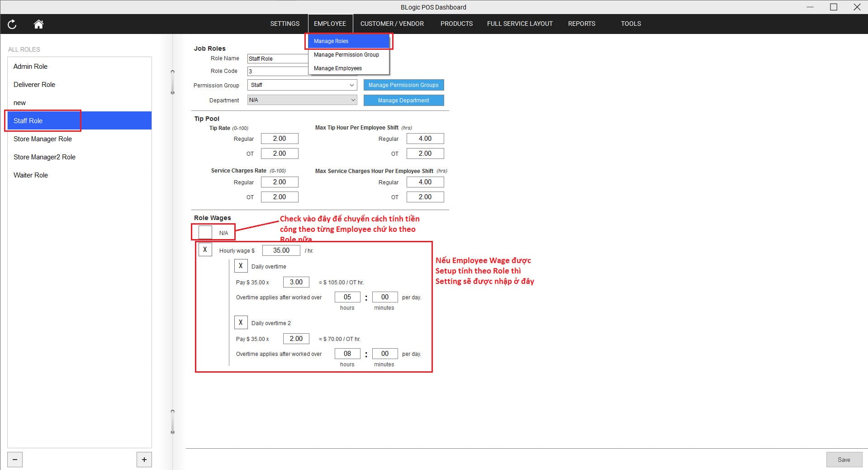Click the plus button to add role
The width and height of the screenshot is (868, 470).
coord(144,460)
